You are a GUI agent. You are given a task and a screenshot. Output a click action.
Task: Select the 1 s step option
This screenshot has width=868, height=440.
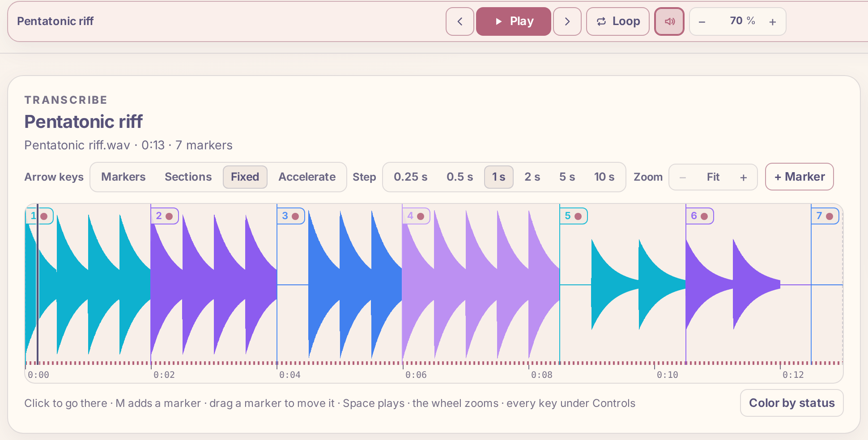click(x=498, y=177)
